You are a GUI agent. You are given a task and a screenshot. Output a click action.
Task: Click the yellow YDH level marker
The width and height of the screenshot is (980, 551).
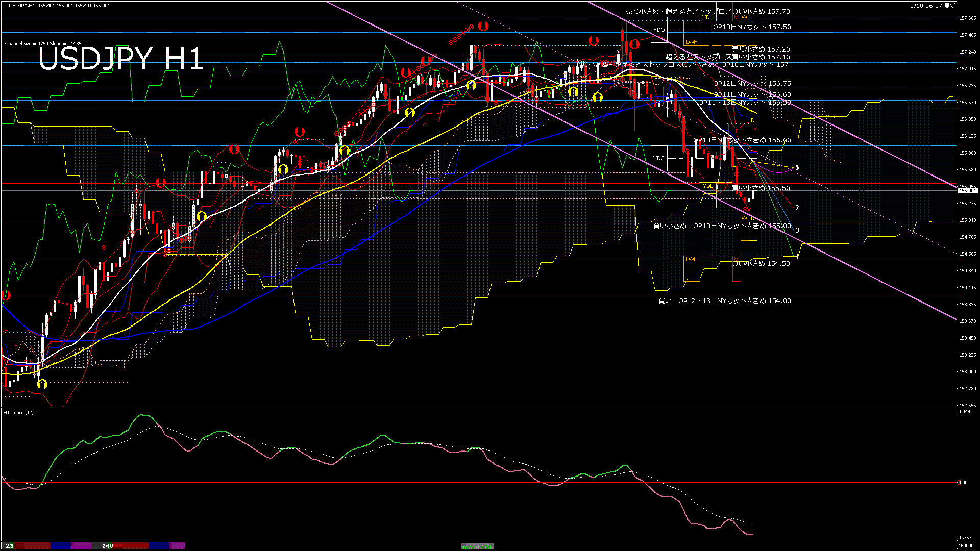(x=708, y=17)
